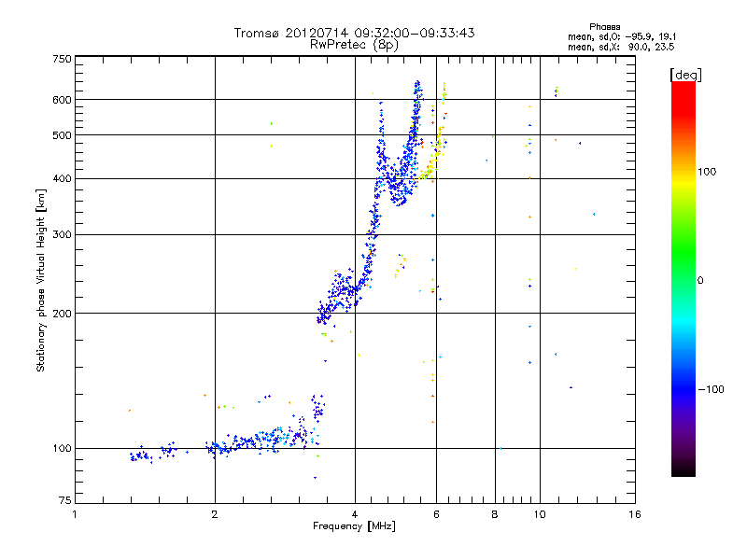Click the 'Stationary phase Virtual Height [km]' axis label
This screenshot has height=560, width=747.
tap(41, 280)
